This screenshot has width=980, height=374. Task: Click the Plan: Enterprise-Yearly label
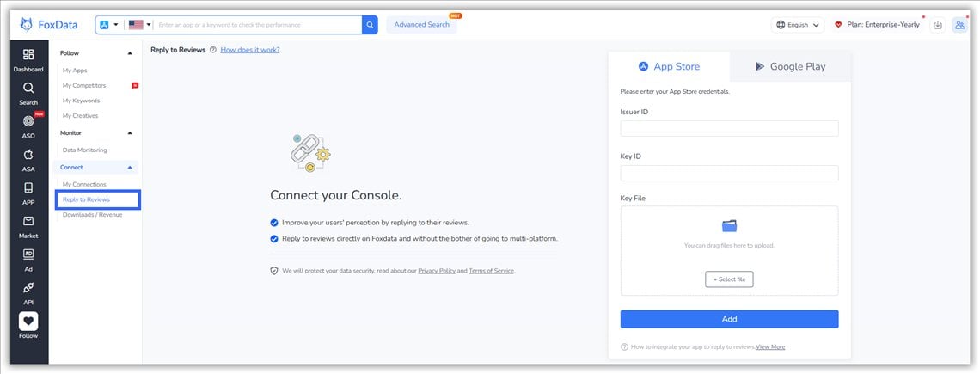pyautogui.click(x=885, y=25)
